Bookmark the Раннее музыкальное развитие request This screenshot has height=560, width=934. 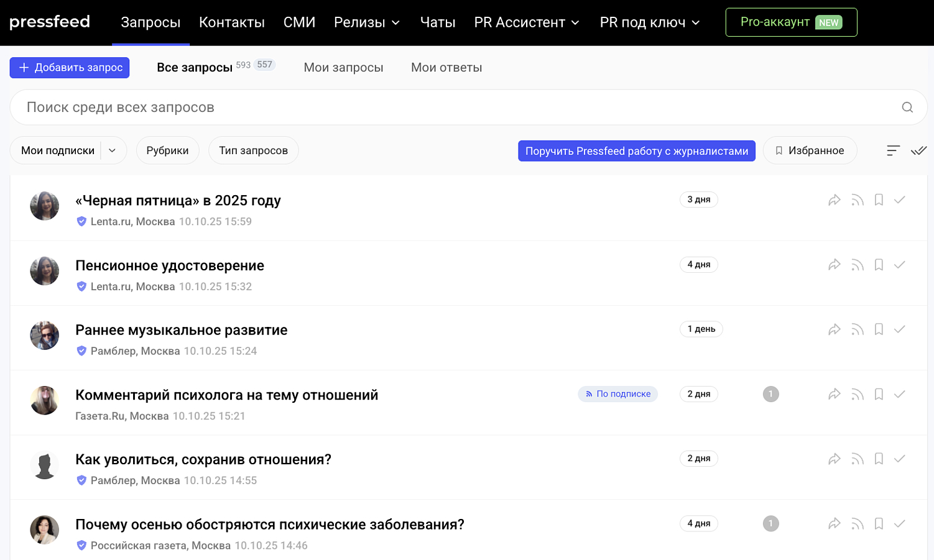(879, 329)
